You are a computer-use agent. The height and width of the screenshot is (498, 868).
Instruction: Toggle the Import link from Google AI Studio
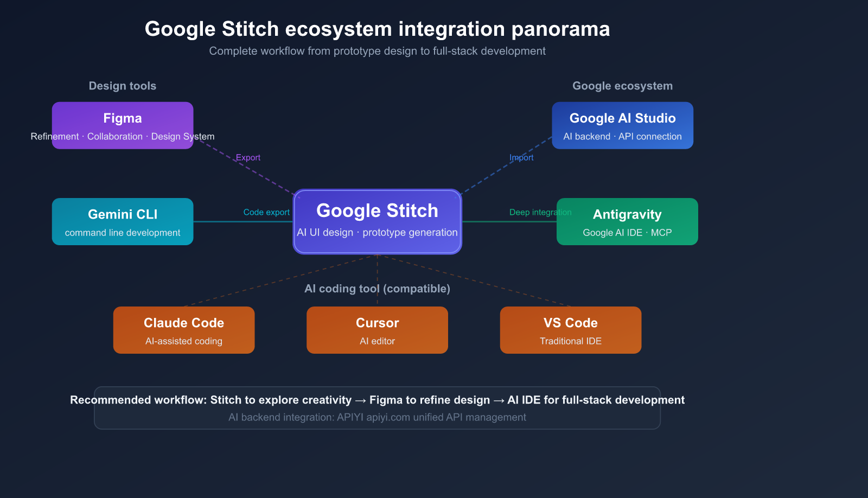pos(521,157)
